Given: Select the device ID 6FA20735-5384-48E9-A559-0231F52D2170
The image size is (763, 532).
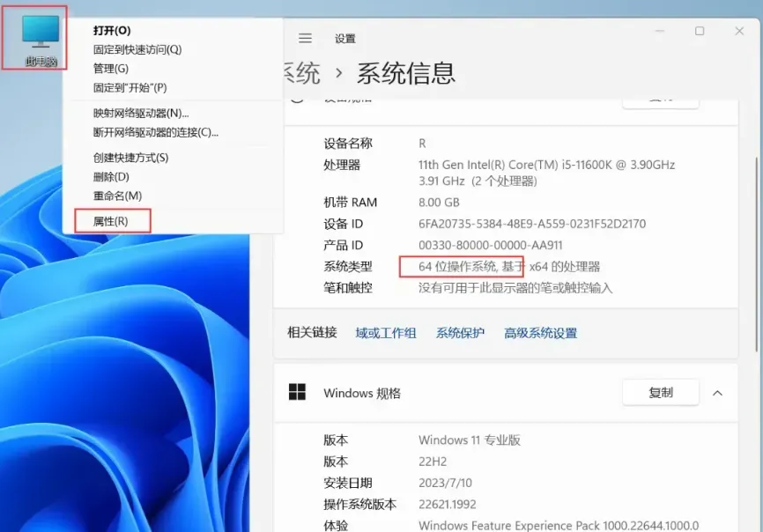Looking at the screenshot, I should [532, 224].
